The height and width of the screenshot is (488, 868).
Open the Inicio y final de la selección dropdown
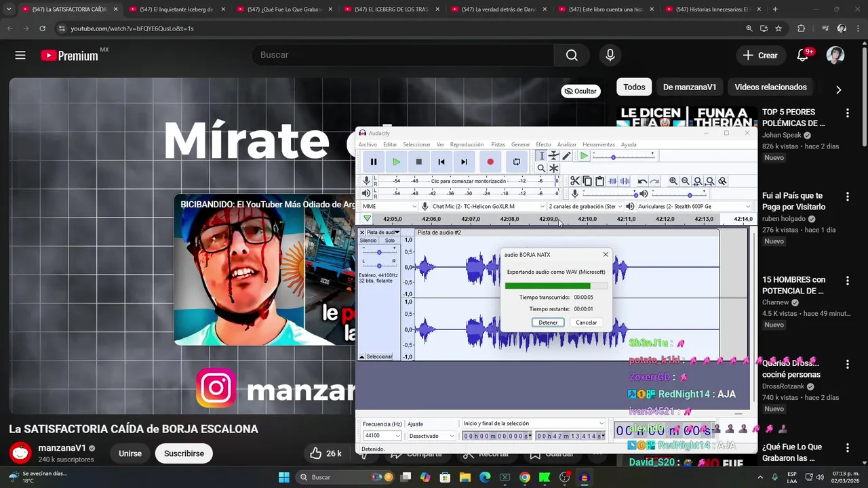(533, 424)
